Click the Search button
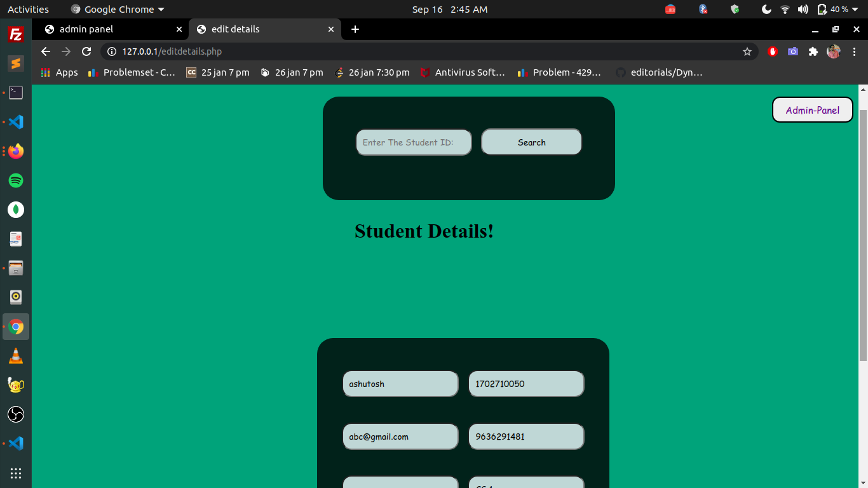Image resolution: width=868 pixels, height=488 pixels. click(531, 142)
